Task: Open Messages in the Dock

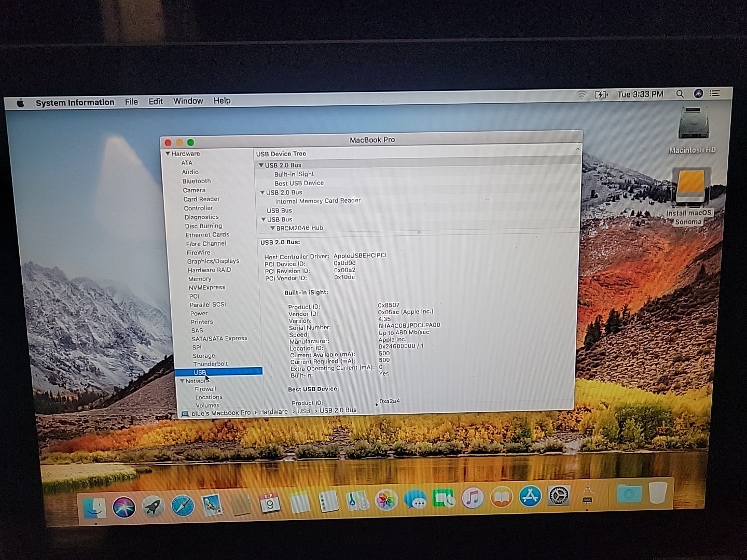Action: [415, 499]
